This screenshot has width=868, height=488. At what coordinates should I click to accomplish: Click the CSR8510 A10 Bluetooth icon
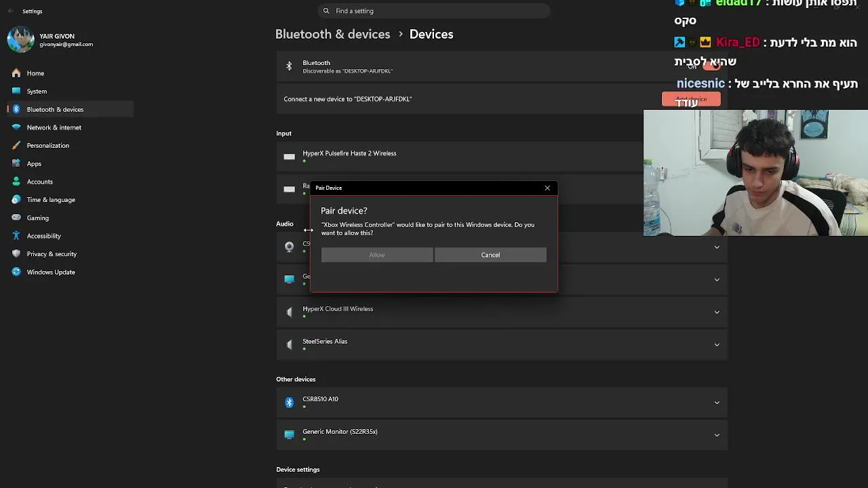[x=290, y=403]
